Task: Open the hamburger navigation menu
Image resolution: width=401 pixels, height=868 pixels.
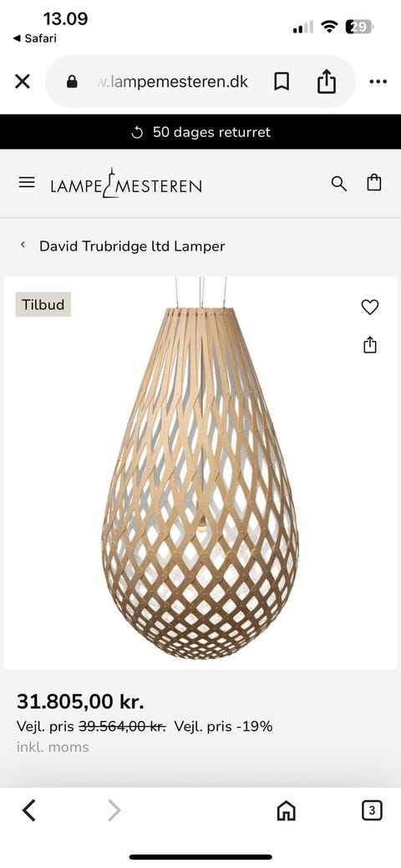Action: [27, 182]
